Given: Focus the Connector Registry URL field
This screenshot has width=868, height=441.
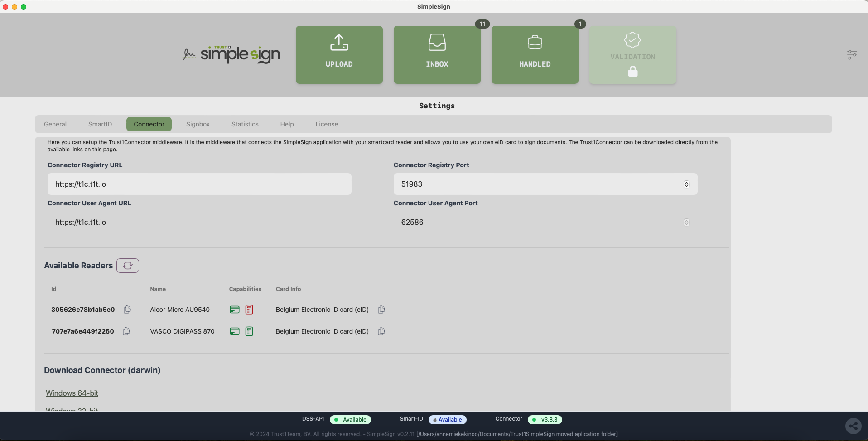Looking at the screenshot, I should point(199,184).
